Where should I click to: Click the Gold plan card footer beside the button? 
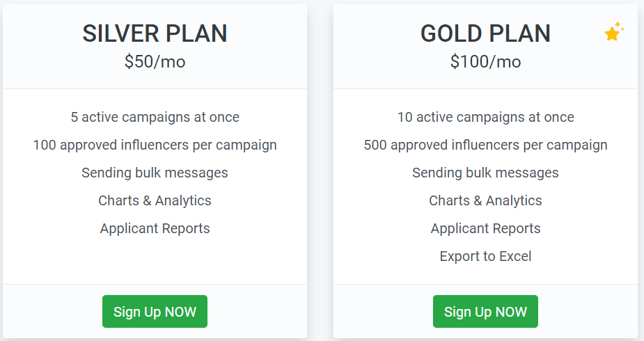[x=588, y=312]
